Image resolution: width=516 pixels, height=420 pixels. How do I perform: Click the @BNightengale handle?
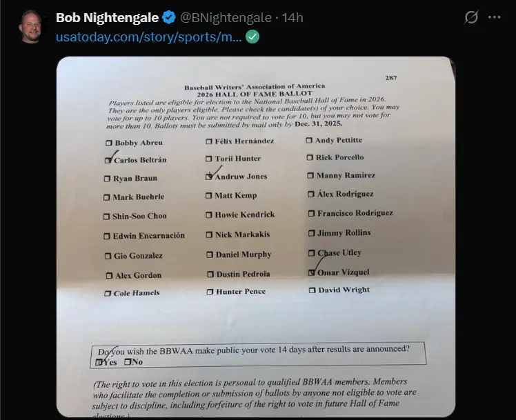click(226, 17)
